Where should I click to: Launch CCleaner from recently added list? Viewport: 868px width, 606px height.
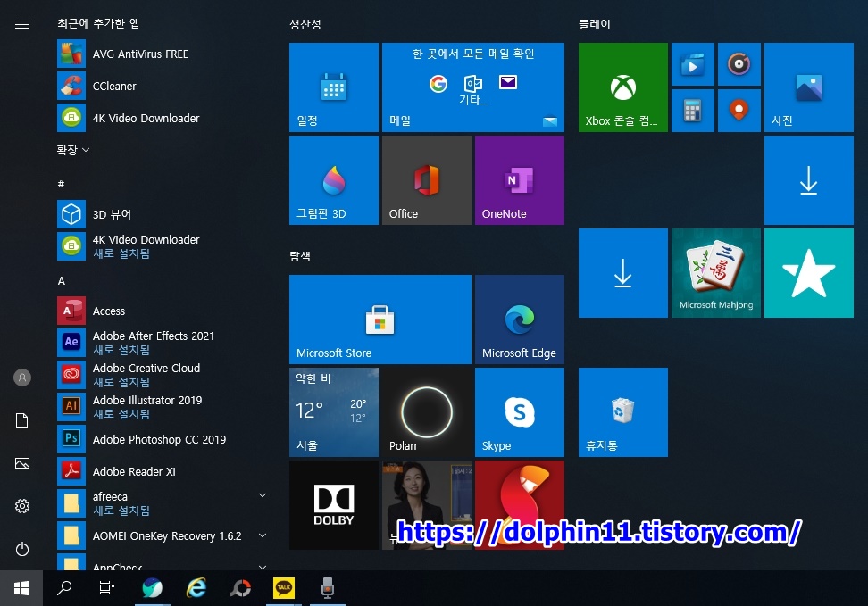point(161,86)
